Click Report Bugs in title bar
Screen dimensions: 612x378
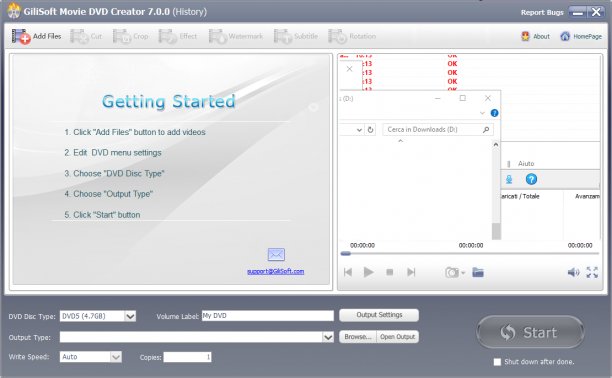(542, 12)
